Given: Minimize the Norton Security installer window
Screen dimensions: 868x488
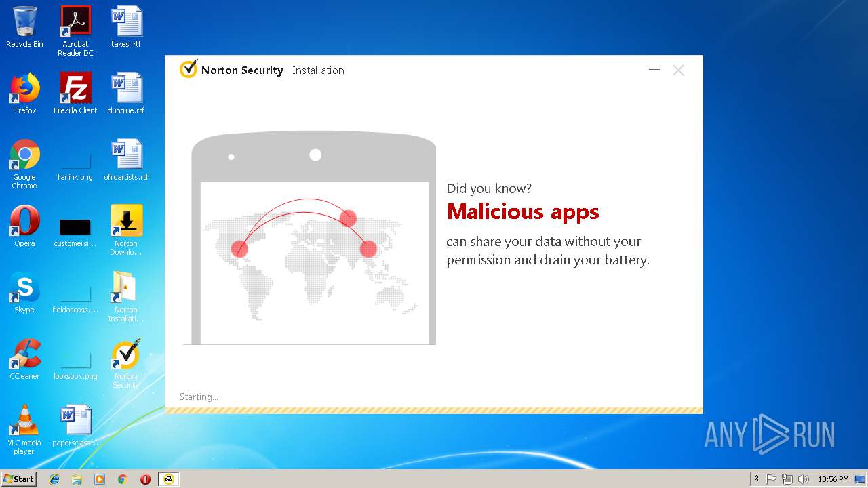Looking at the screenshot, I should tap(654, 70).
